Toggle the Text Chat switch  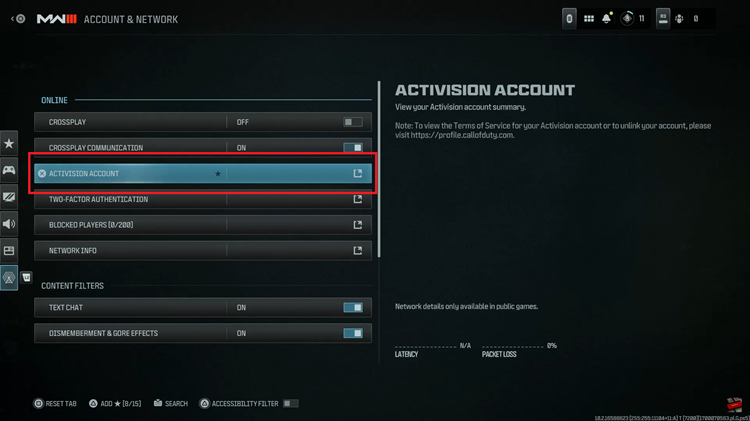pyautogui.click(x=353, y=308)
